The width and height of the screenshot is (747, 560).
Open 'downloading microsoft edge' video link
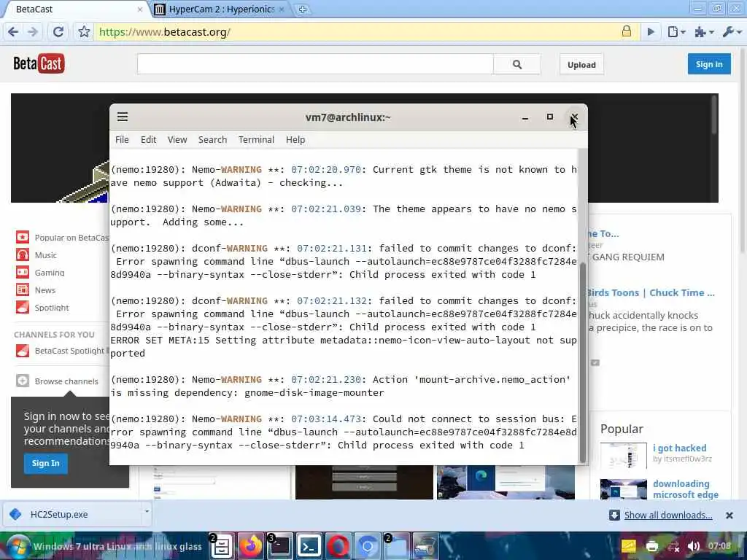point(686,489)
